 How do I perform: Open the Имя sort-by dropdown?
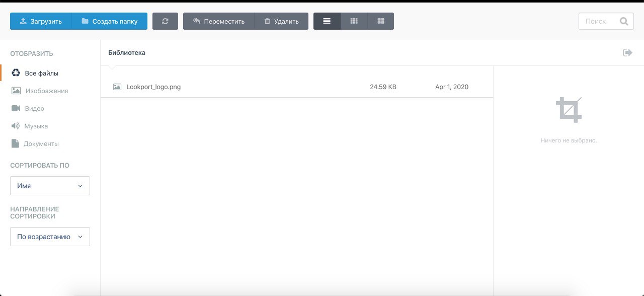(x=50, y=186)
